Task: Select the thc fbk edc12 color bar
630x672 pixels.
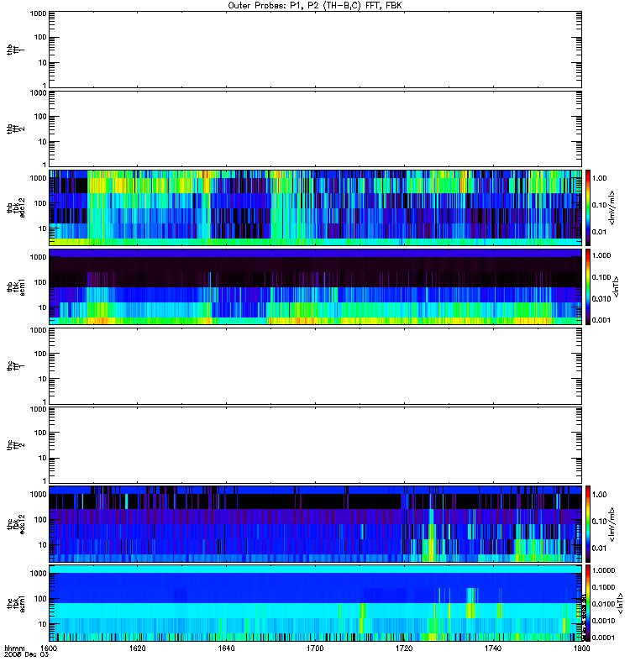Action: pyautogui.click(x=588, y=524)
